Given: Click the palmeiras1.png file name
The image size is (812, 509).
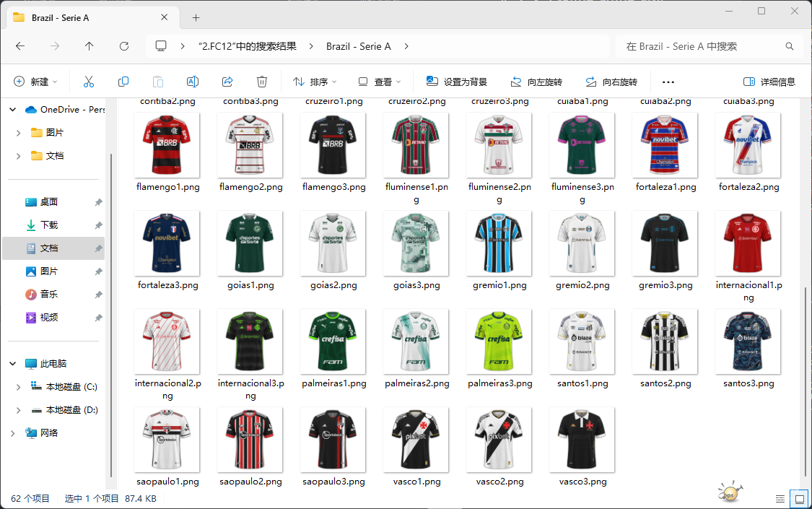Looking at the screenshot, I should (334, 383).
